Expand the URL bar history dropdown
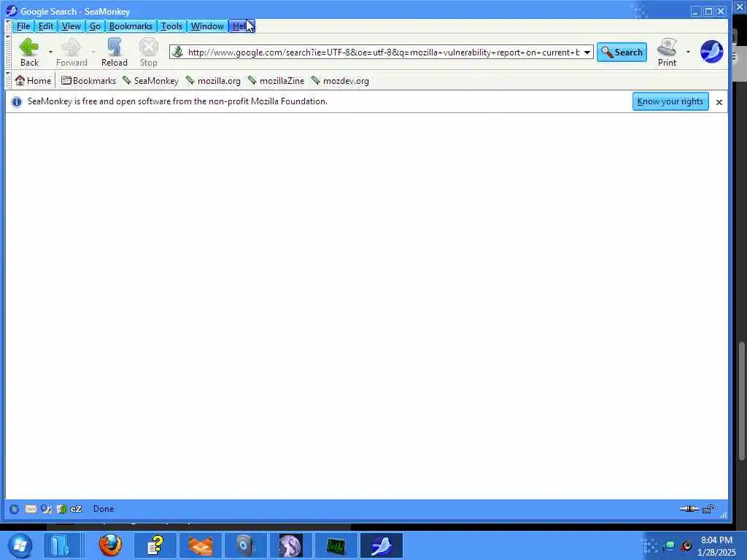Image resolution: width=747 pixels, height=560 pixels. coord(587,52)
